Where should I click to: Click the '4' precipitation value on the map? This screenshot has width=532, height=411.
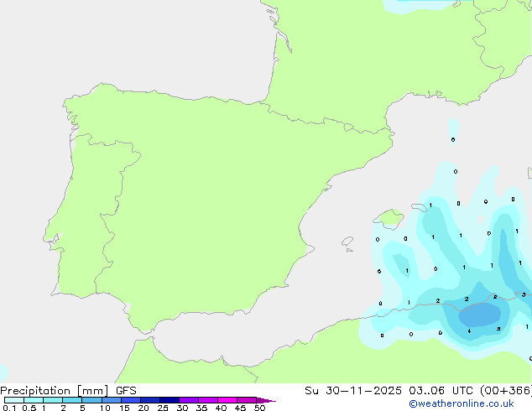pyautogui.click(x=469, y=331)
